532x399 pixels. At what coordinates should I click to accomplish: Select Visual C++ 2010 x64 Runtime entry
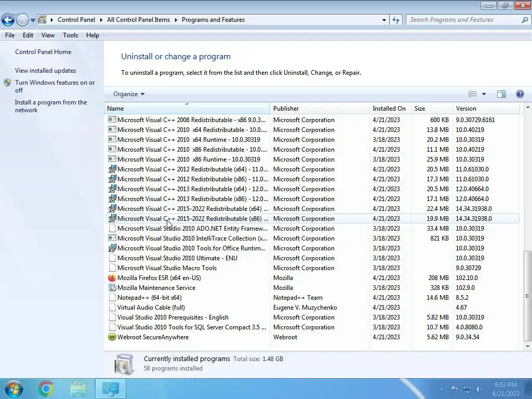pos(312,139)
